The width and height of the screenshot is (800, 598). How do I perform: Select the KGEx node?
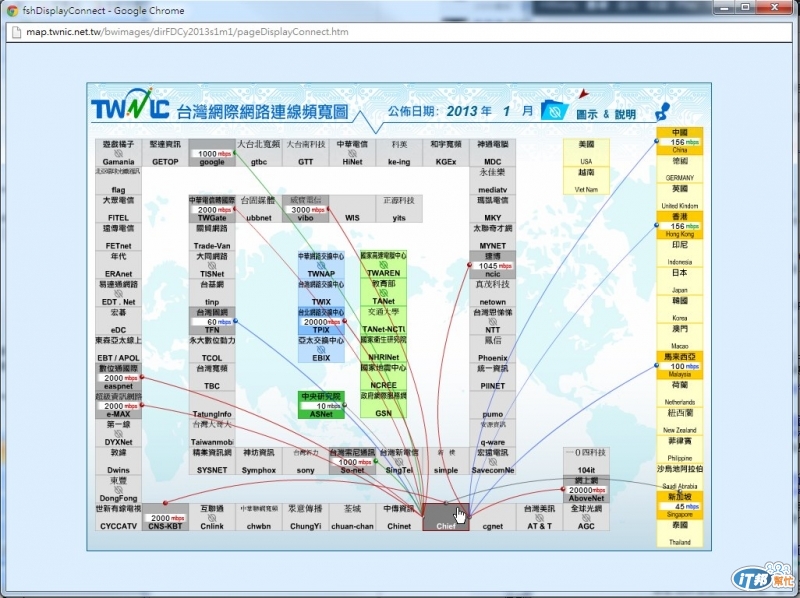click(x=445, y=153)
